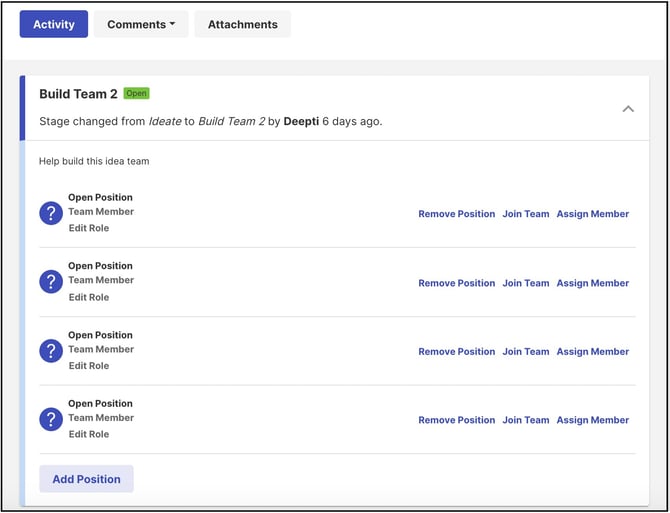Edit Role of the first open position
The height and width of the screenshot is (513, 670).
coord(89,228)
